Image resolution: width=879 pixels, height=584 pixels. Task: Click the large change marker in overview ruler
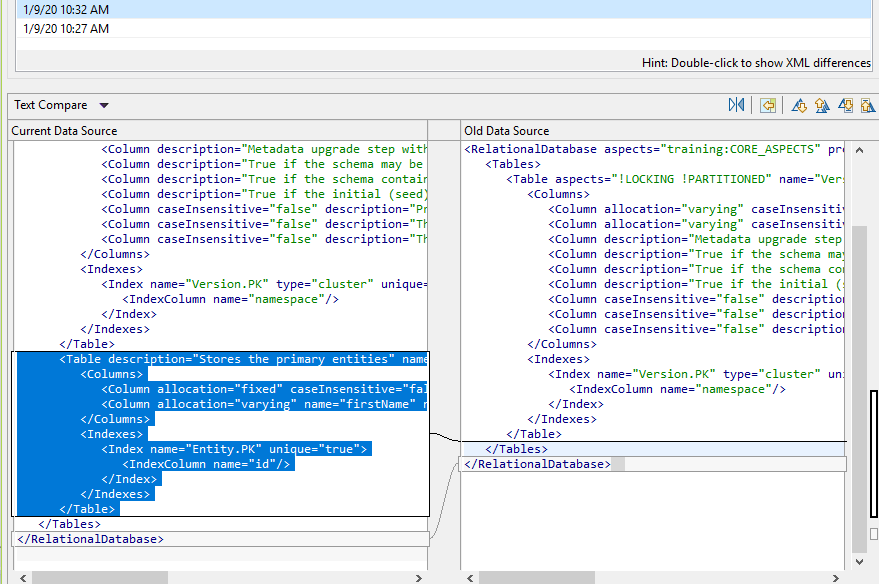874,453
